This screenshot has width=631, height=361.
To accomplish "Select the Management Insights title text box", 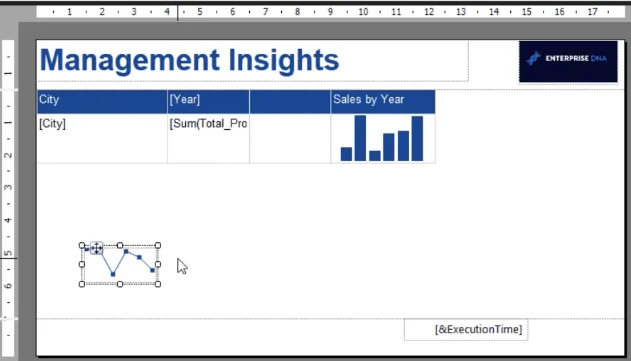I will tap(253, 60).
